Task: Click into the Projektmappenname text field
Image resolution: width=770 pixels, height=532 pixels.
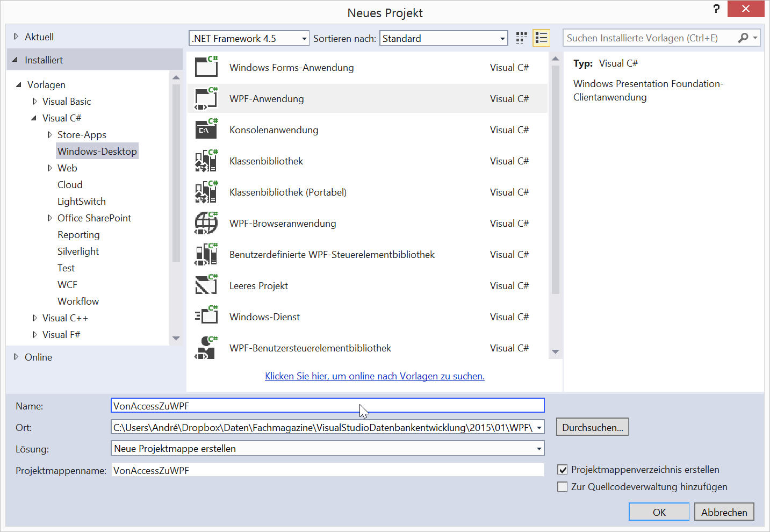Action: pyautogui.click(x=327, y=470)
